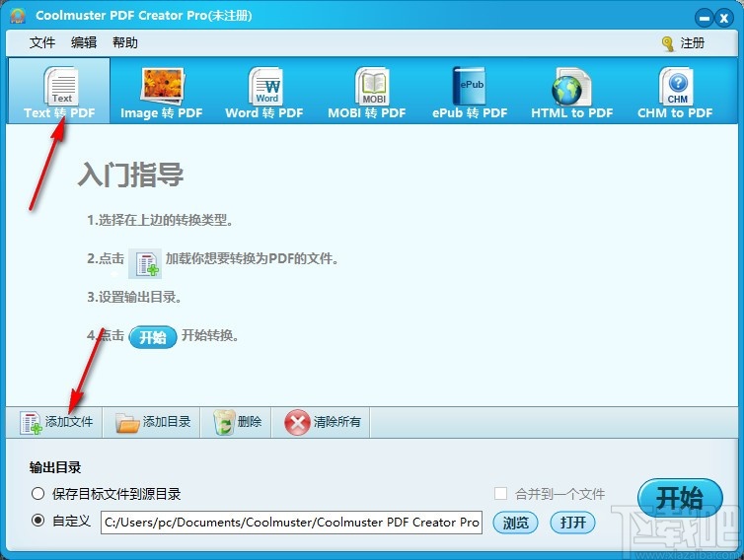Image resolution: width=744 pixels, height=560 pixels.
Task: Click the 打开 open folder button
Action: coord(572,523)
